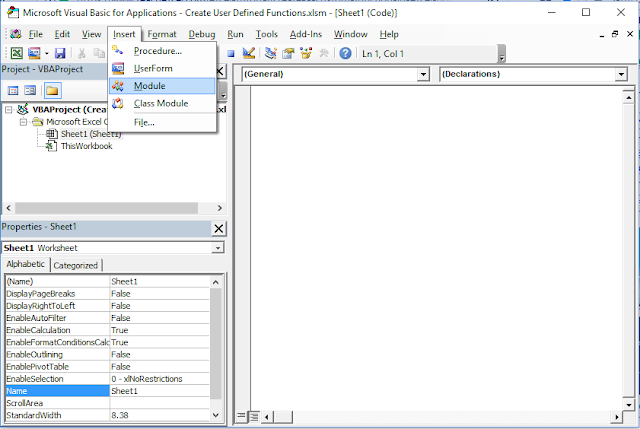Toggle Design Mode icon in toolbar
Screen dimensions: 640x429
249,53
